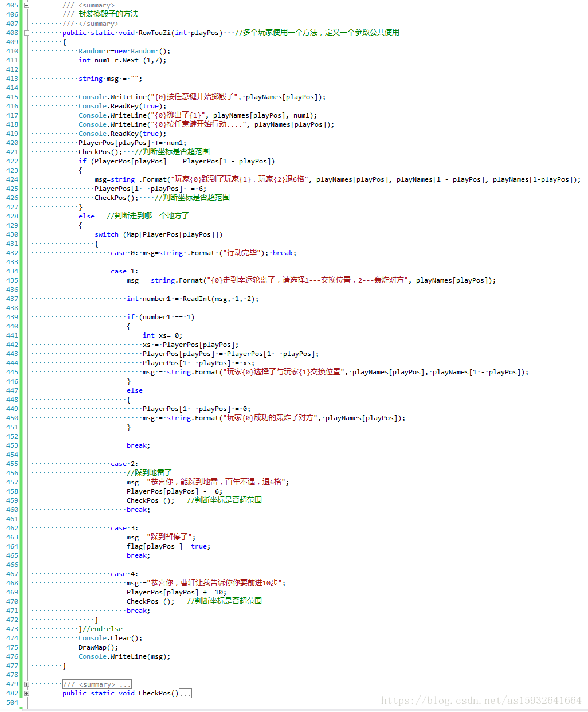The width and height of the screenshot is (588, 712).
Task: Click the Console.Clear() call
Action: pyautogui.click(x=111, y=638)
